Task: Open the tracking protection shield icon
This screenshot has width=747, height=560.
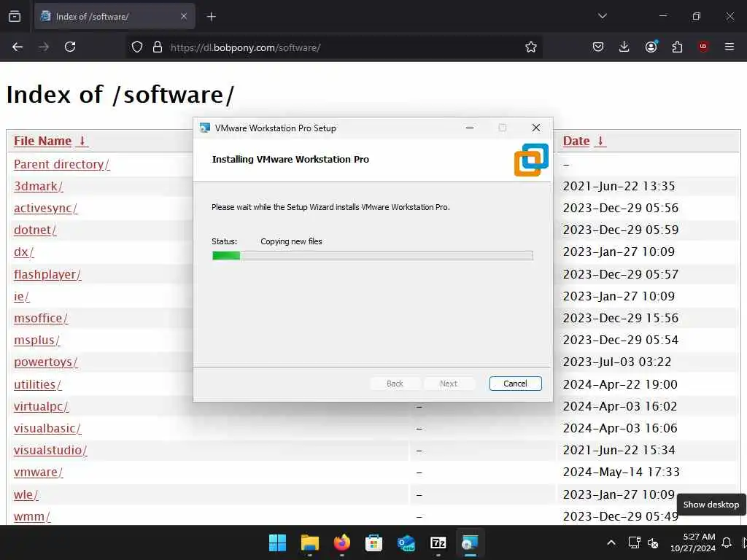Action: pyautogui.click(x=136, y=47)
